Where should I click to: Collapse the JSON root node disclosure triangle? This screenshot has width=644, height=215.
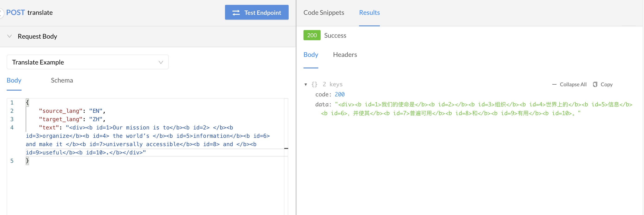pos(306,84)
